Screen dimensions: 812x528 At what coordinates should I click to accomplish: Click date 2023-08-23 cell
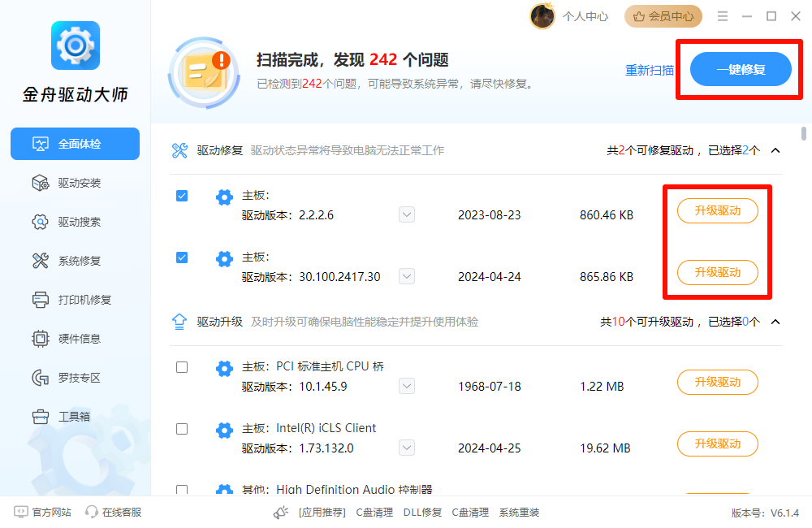click(x=490, y=215)
